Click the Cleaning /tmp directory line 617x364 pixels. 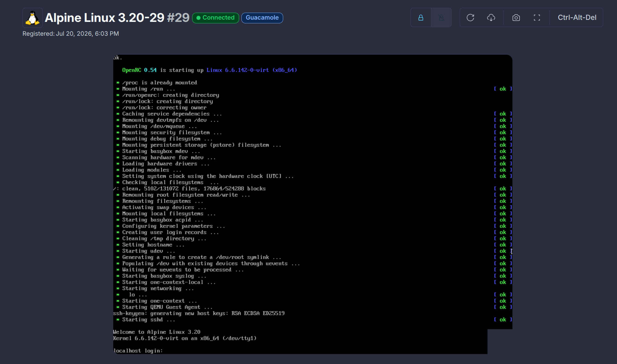(x=161, y=238)
